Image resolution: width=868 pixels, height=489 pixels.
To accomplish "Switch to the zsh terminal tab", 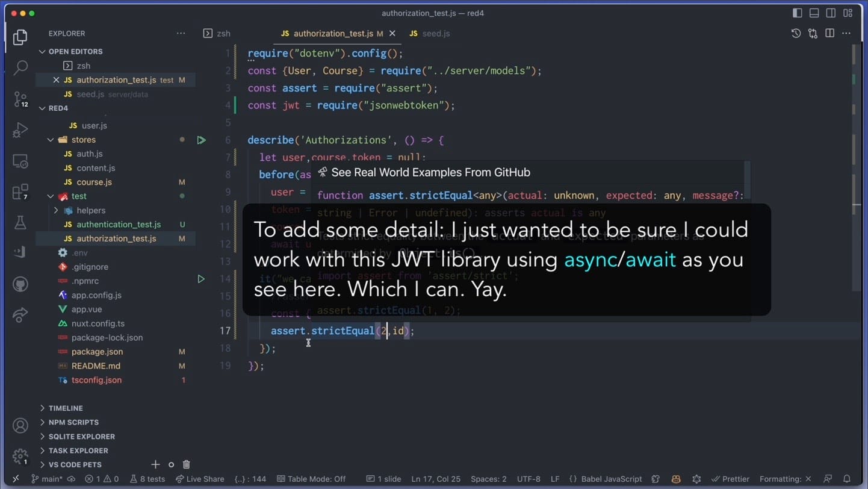I will (x=223, y=34).
